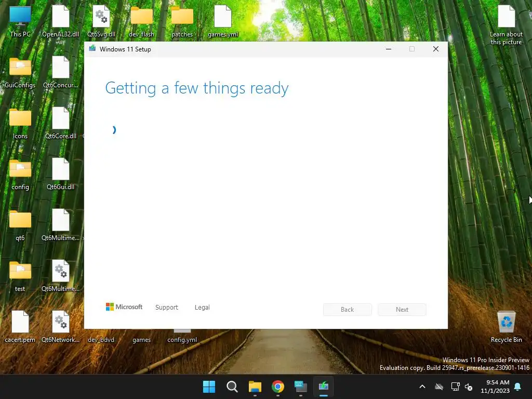Screen dimensions: 532x399
Task: Open clock and date 9:54 AM
Action: pyautogui.click(x=495, y=387)
